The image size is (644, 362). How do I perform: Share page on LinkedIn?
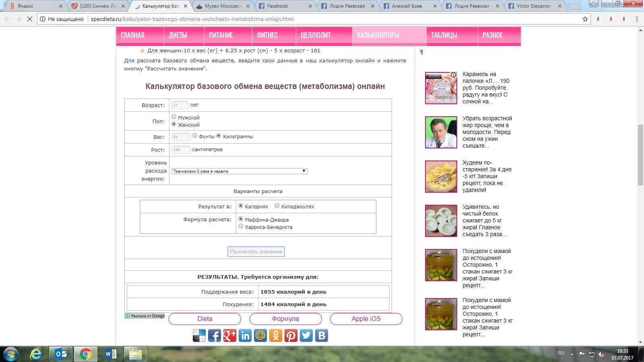[245, 335]
